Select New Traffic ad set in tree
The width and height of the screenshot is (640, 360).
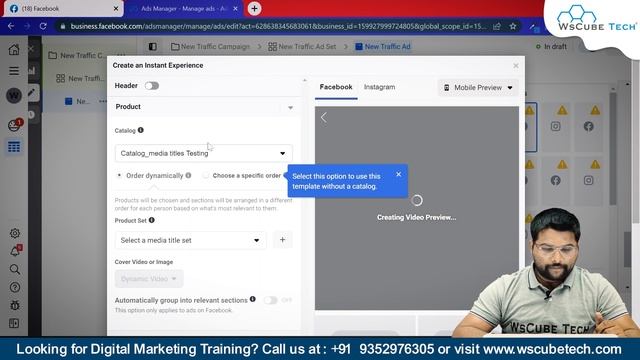pyautogui.click(x=81, y=78)
